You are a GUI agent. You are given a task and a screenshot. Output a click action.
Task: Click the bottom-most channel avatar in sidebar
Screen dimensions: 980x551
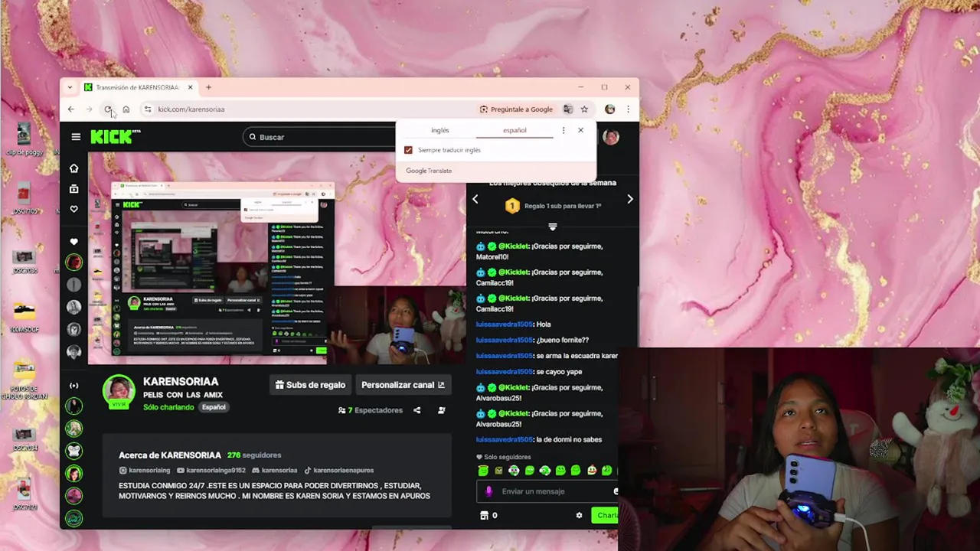[73, 519]
